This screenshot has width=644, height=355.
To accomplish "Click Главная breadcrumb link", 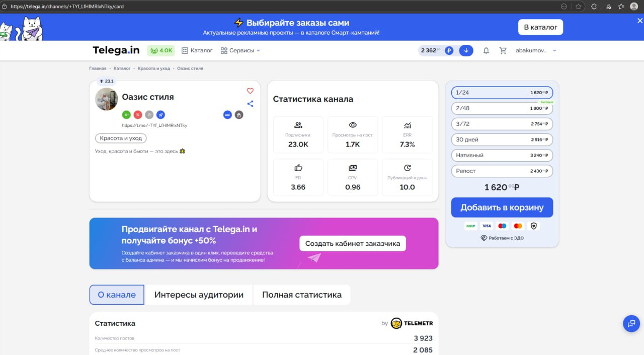I will 98,68.
